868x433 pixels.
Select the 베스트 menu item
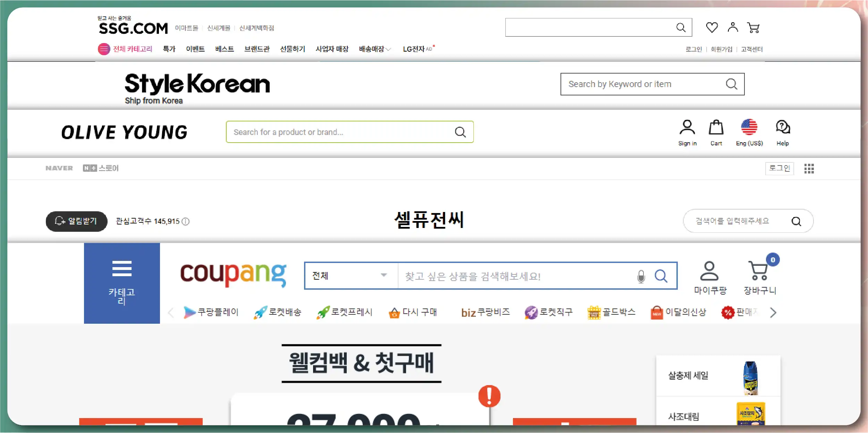[x=224, y=49]
